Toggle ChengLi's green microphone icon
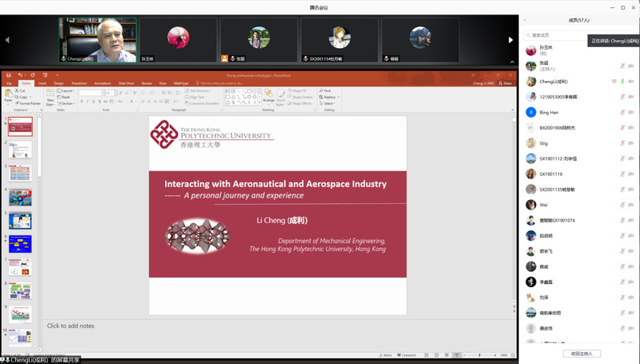Viewport: 640px width, 364px height. point(622,82)
